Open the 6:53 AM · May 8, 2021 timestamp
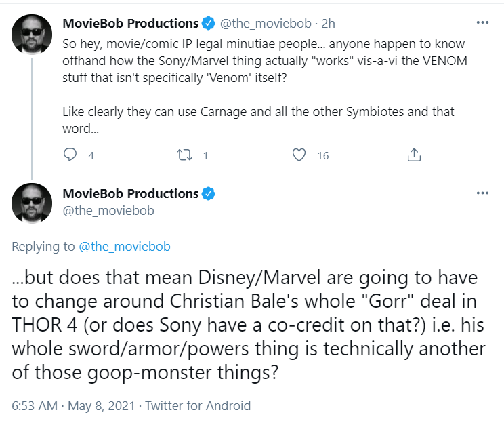This screenshot has width=504, height=421. pyautogui.click(x=73, y=406)
